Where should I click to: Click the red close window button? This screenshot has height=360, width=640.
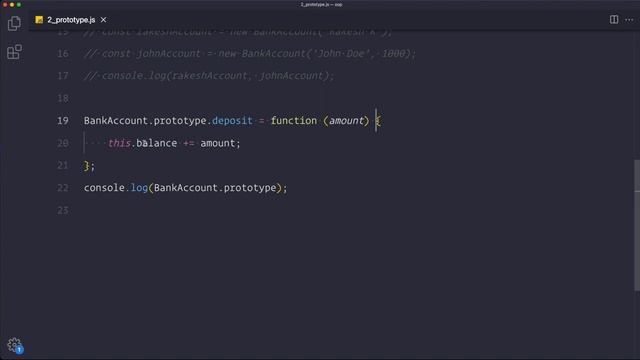coord(5,4)
